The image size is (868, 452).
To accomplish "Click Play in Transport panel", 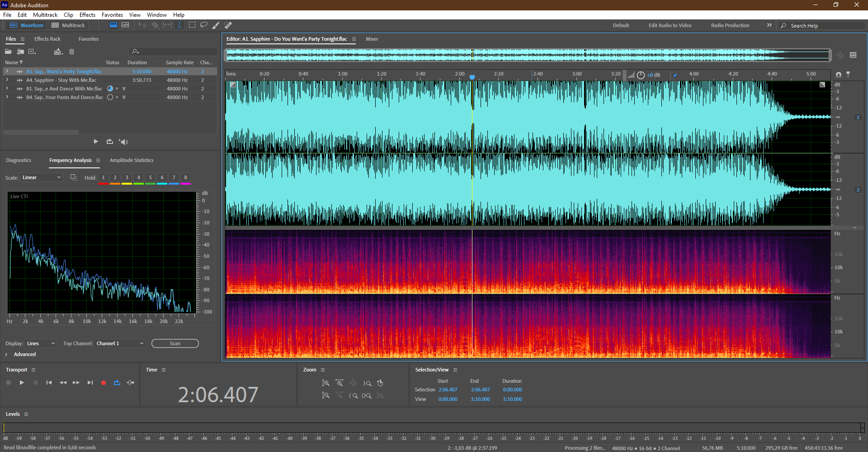I will tap(22, 383).
